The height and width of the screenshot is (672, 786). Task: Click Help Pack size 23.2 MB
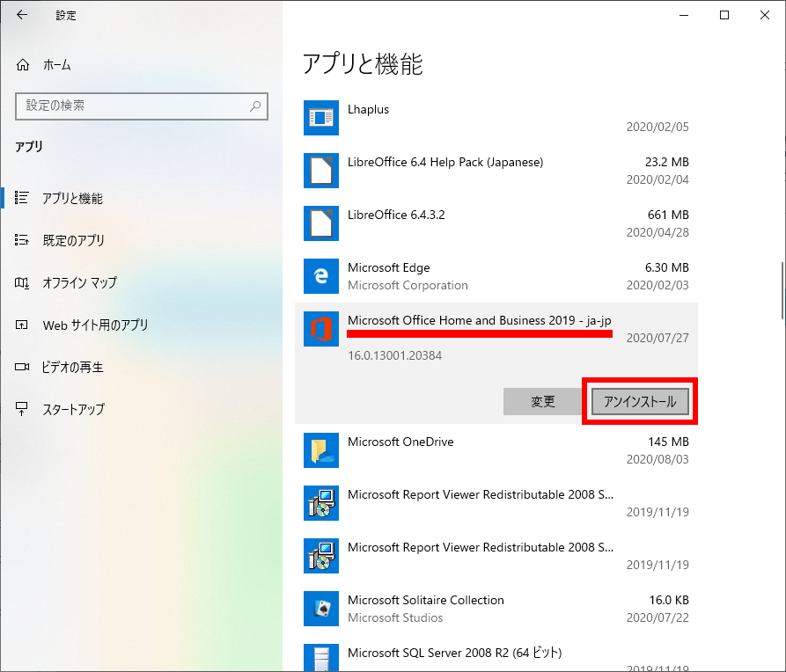666,163
